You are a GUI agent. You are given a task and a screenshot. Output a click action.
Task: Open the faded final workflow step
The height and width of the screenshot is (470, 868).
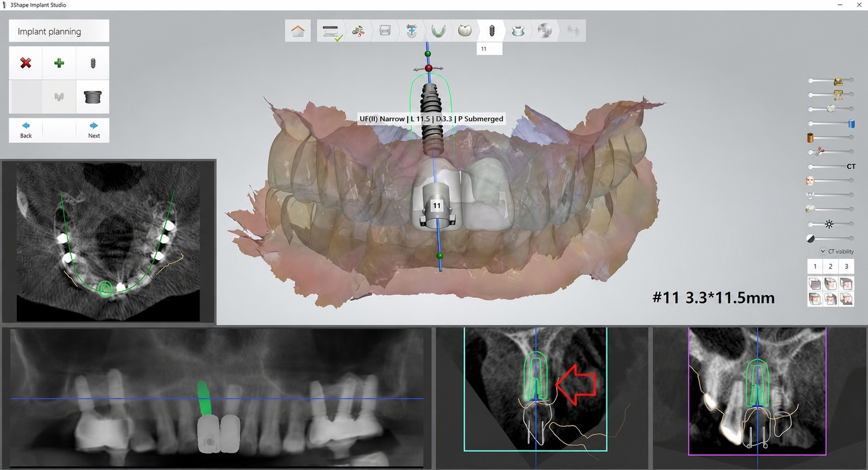572,31
